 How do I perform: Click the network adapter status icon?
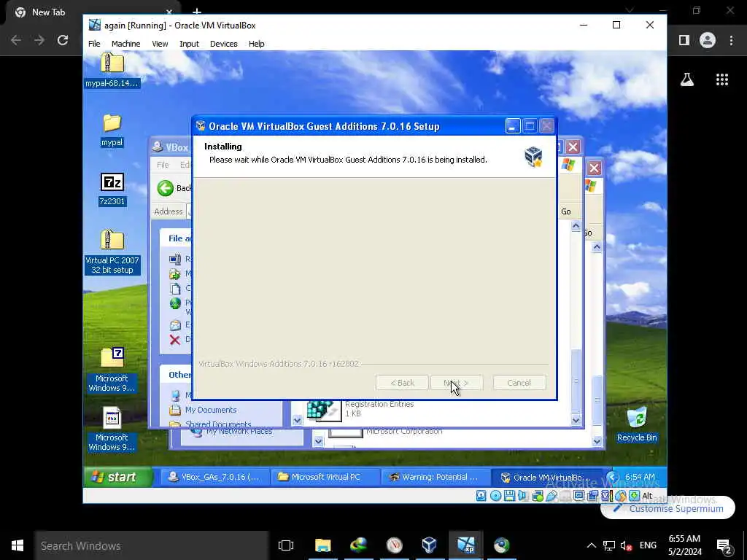(538, 496)
